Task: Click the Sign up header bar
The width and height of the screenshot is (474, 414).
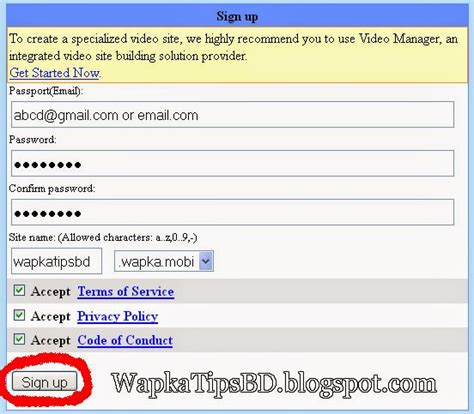Action: point(237,16)
